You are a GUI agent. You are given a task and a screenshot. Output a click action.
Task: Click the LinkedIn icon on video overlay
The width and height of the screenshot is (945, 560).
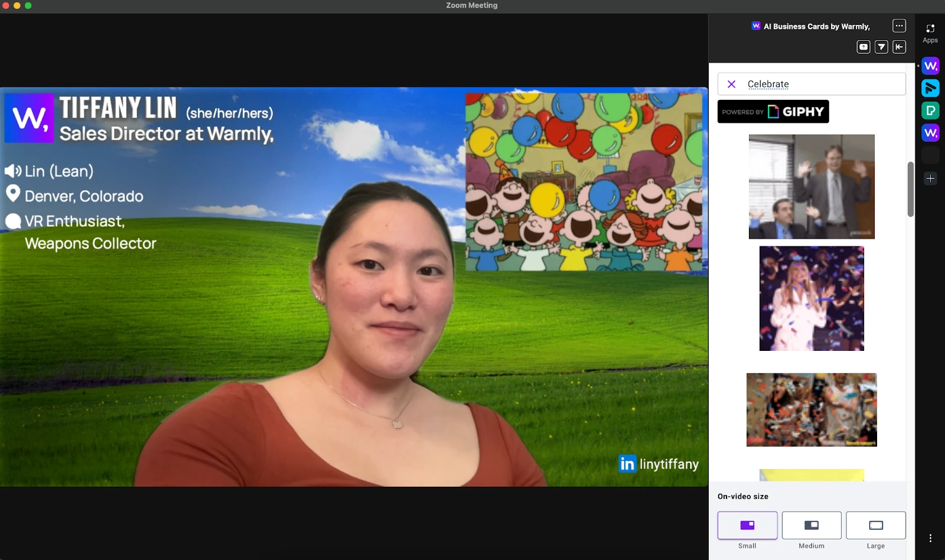pyautogui.click(x=627, y=464)
